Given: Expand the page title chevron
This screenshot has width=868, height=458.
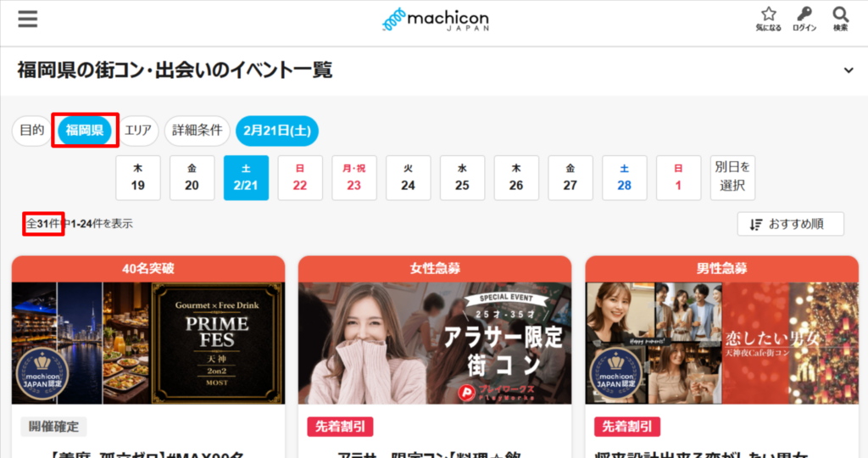Looking at the screenshot, I should (849, 70).
